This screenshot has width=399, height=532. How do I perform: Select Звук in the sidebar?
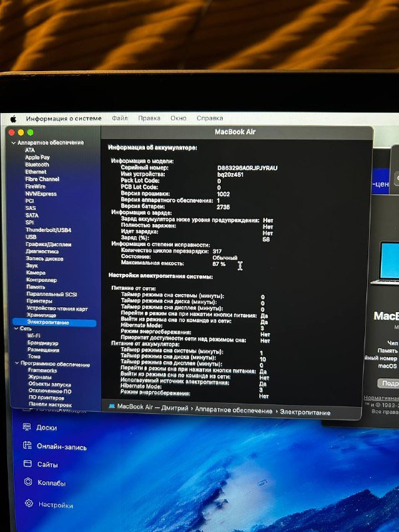[x=32, y=265]
